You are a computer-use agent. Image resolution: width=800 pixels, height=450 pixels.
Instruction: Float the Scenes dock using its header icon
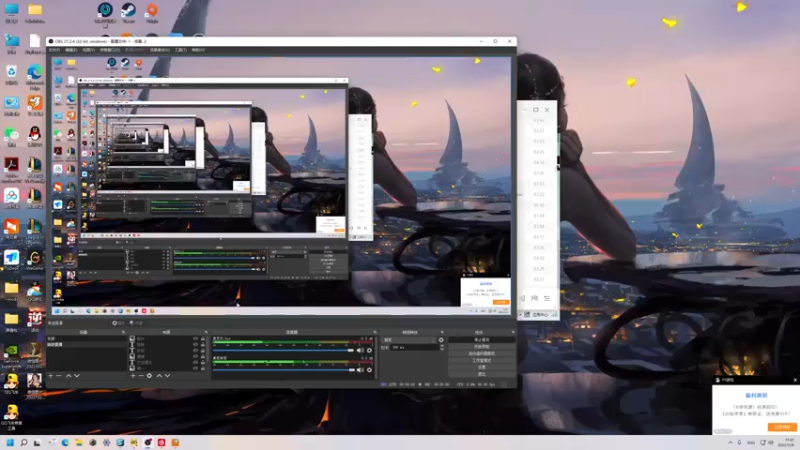123,332
